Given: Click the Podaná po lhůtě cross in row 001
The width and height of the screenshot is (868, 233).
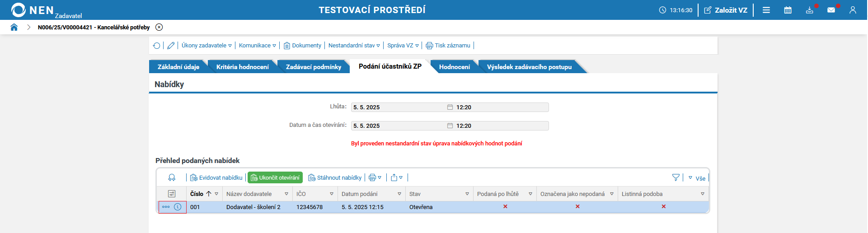Looking at the screenshot, I should [505, 206].
